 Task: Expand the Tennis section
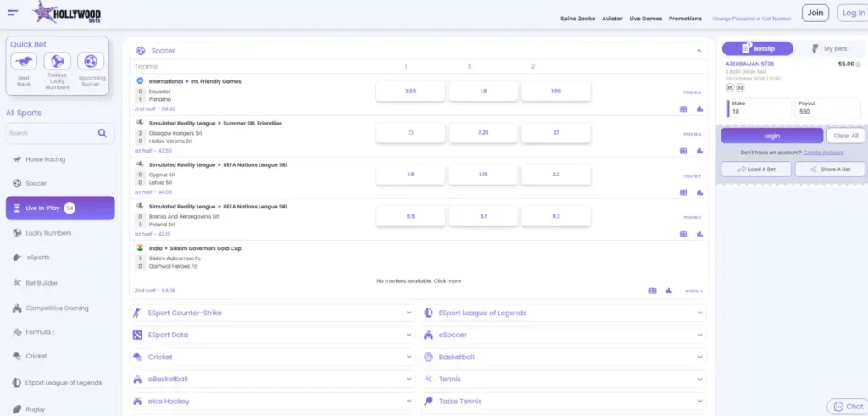(563, 379)
